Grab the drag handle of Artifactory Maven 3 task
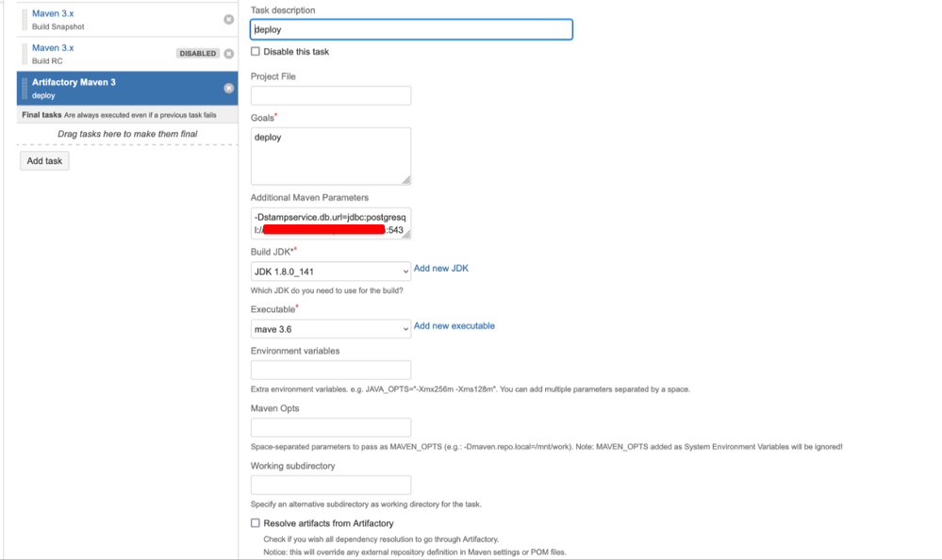 coord(25,89)
